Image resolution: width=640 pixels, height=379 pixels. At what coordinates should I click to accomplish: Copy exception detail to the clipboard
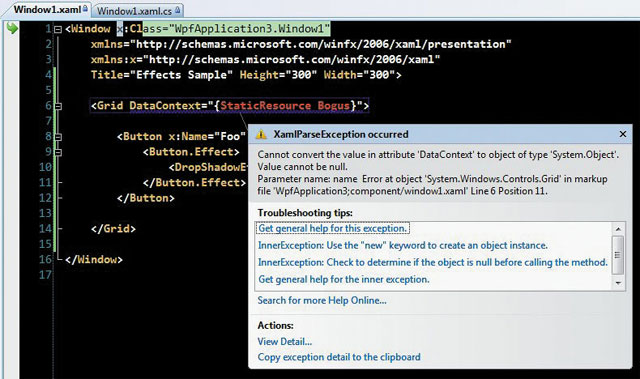(339, 357)
